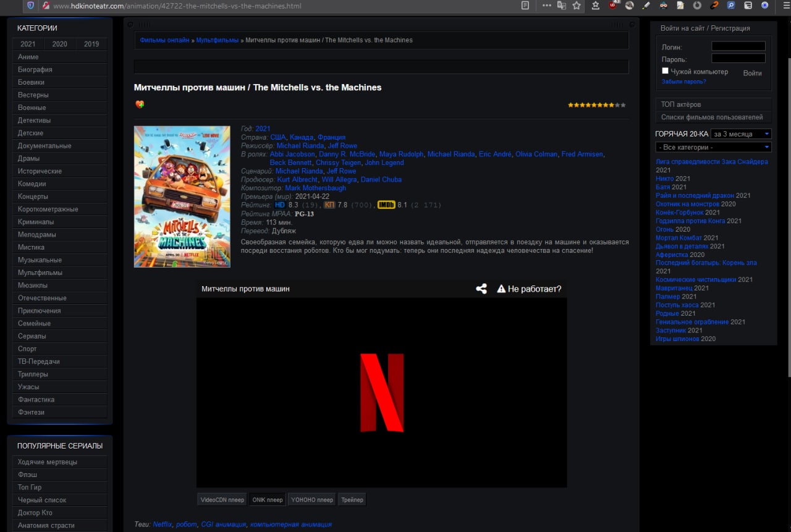This screenshot has width=791, height=532.
Task: Click the blue magnifier search extension icon
Action: pos(731,6)
